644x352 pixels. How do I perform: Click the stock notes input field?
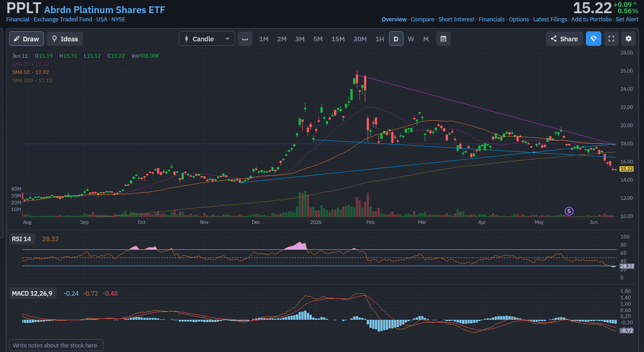[56, 346]
